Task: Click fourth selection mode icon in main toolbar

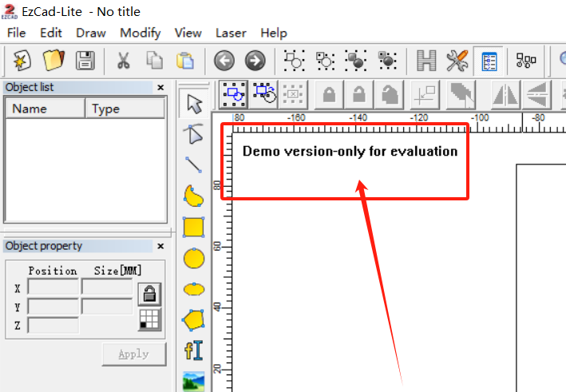Action: (387, 61)
